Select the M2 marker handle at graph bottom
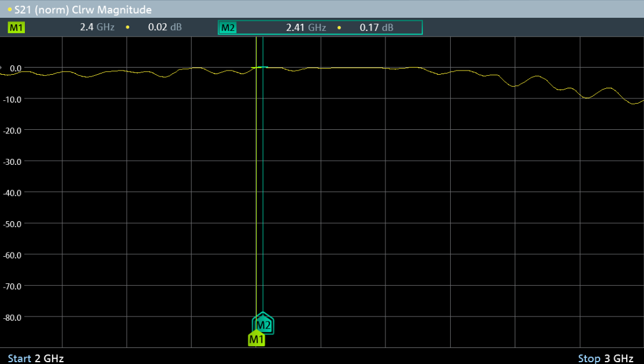644x364 pixels. pos(264,324)
